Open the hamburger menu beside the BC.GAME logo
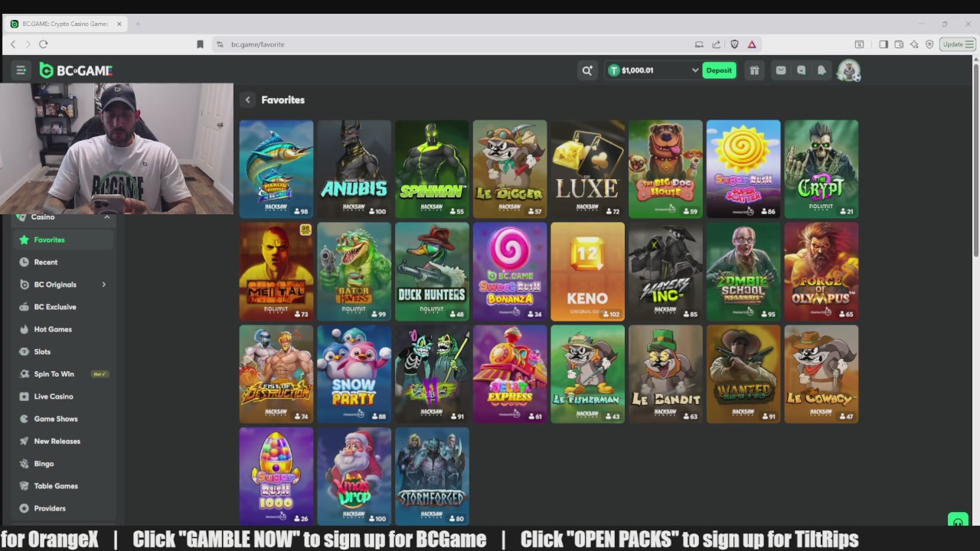The image size is (980, 551). point(21,70)
